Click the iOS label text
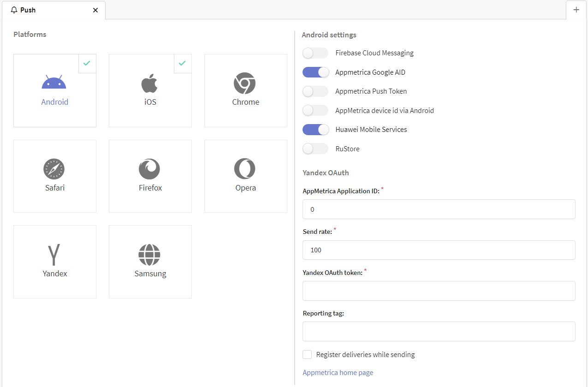 point(150,102)
